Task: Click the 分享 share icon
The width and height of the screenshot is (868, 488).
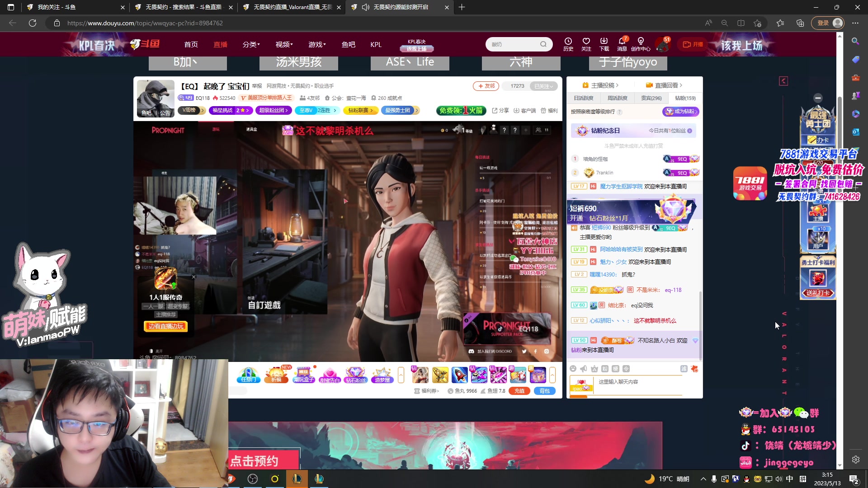Action: 500,111
